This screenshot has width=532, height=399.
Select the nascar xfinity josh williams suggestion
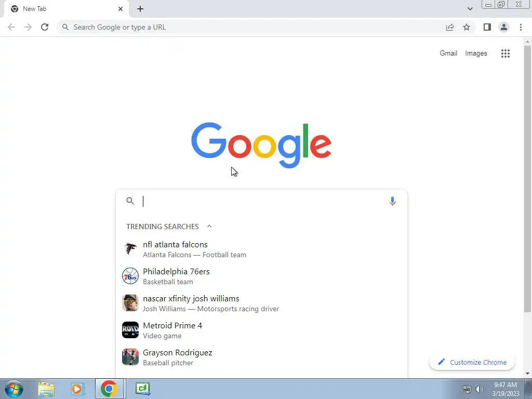[x=261, y=303]
